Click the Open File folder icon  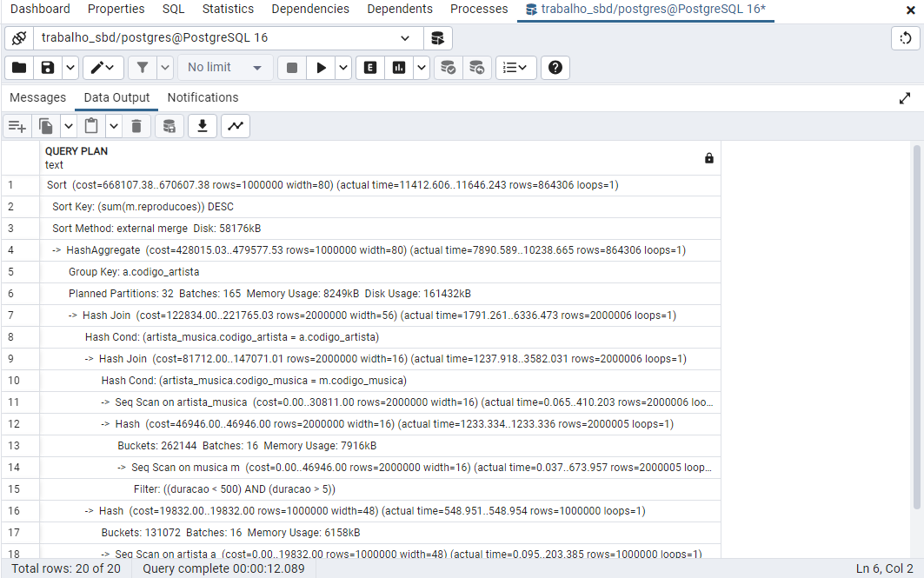(x=19, y=68)
